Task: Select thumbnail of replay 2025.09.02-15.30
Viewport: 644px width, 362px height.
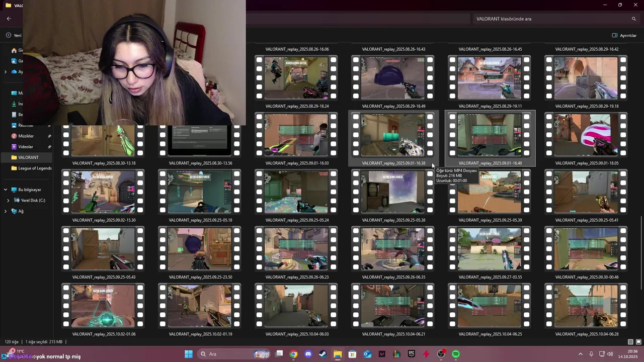Action: click(x=103, y=192)
